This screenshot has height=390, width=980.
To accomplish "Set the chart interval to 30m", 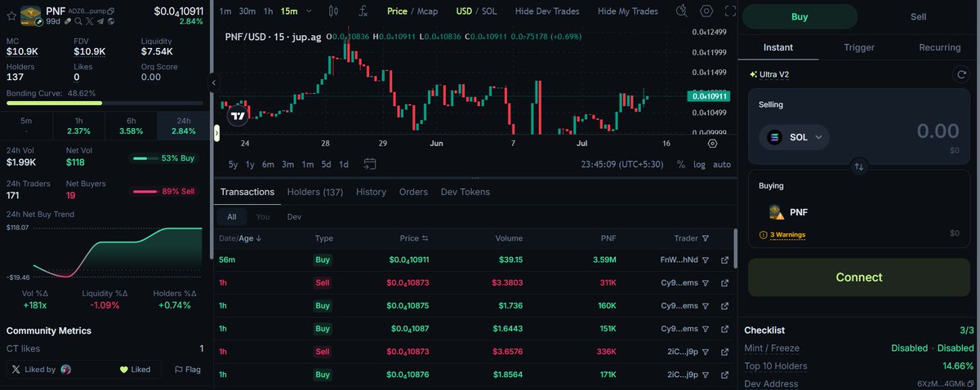I will [247, 11].
